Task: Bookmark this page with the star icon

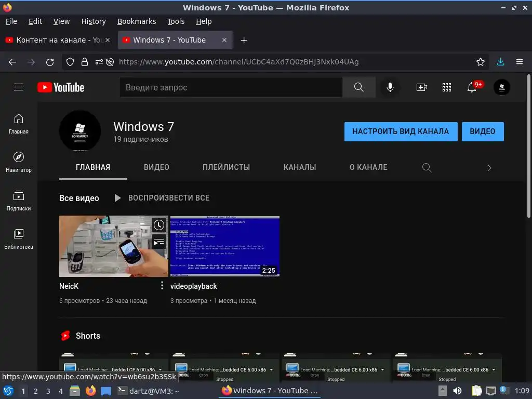Action: pos(481,62)
